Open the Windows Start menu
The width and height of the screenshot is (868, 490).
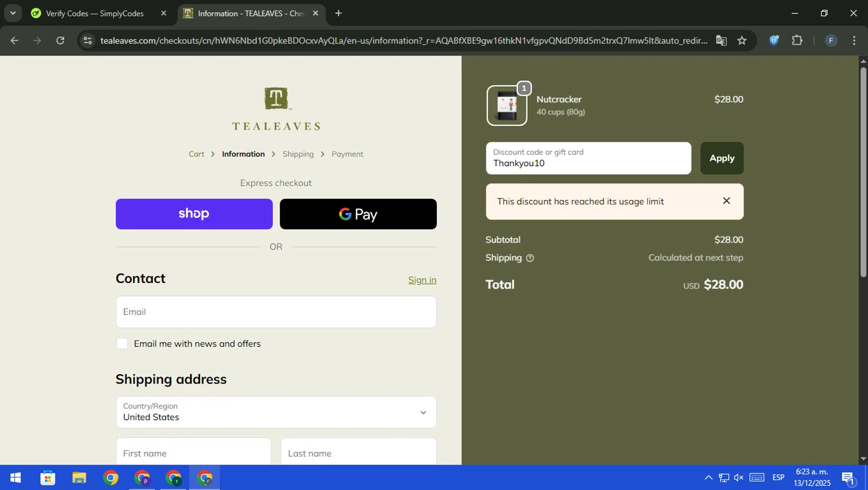point(16,478)
